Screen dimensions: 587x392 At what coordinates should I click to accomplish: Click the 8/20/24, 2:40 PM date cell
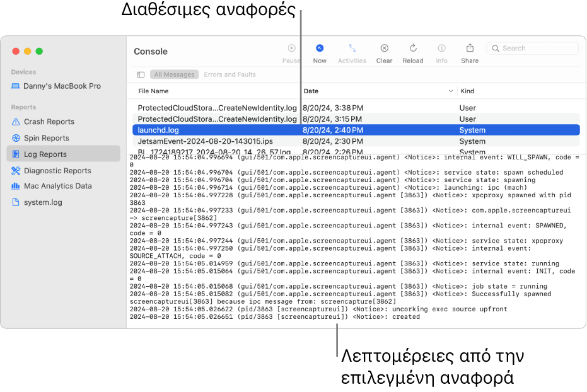pyautogui.click(x=333, y=130)
